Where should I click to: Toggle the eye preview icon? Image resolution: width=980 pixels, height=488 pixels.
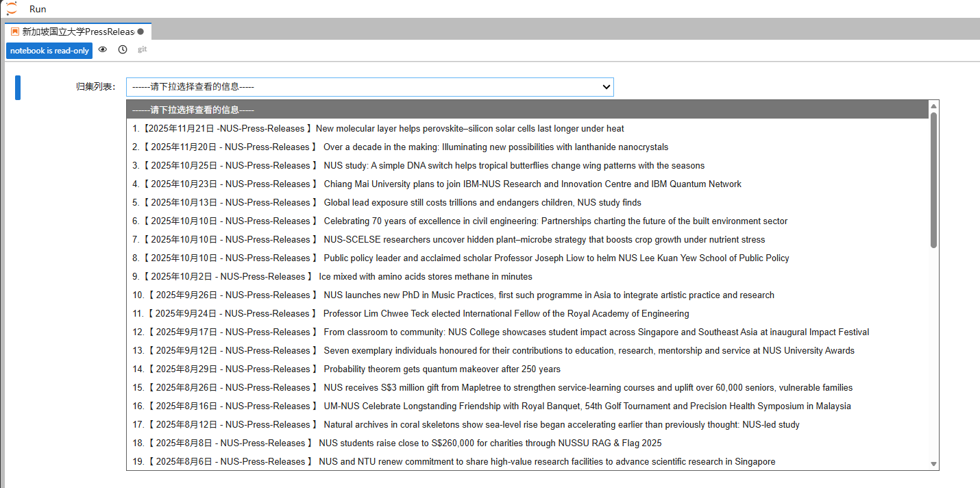[x=103, y=49]
